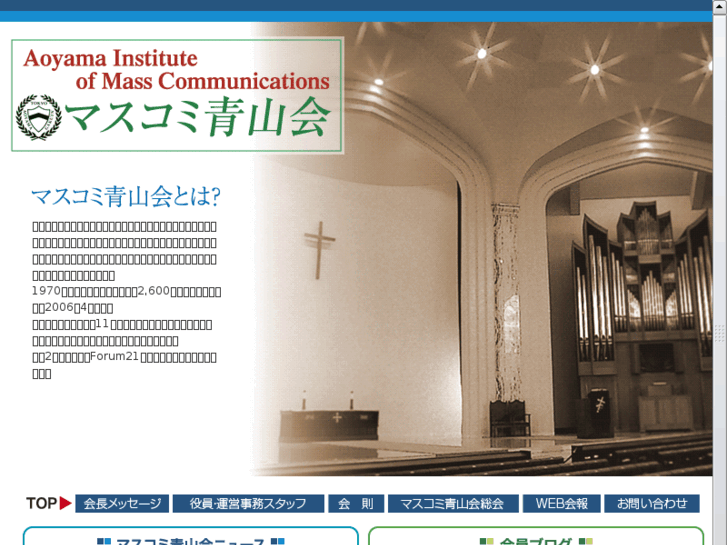The image size is (727, 545).
Task: Click the vertical scrollbar up arrow
Action: tap(720, 6)
